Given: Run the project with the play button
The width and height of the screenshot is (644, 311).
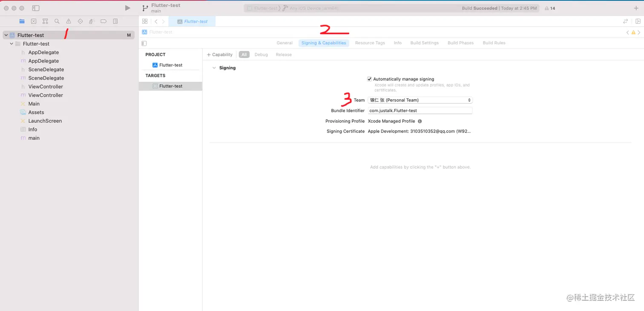Looking at the screenshot, I should 127,8.
